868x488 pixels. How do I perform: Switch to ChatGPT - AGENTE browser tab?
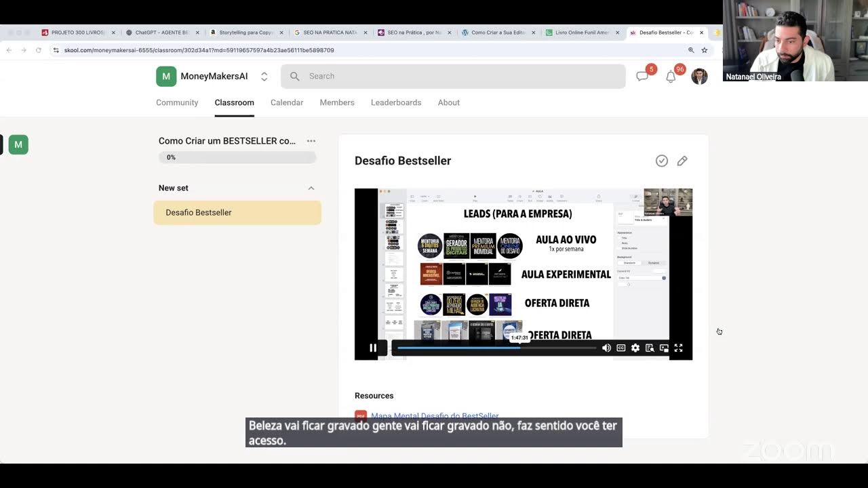coord(161,33)
